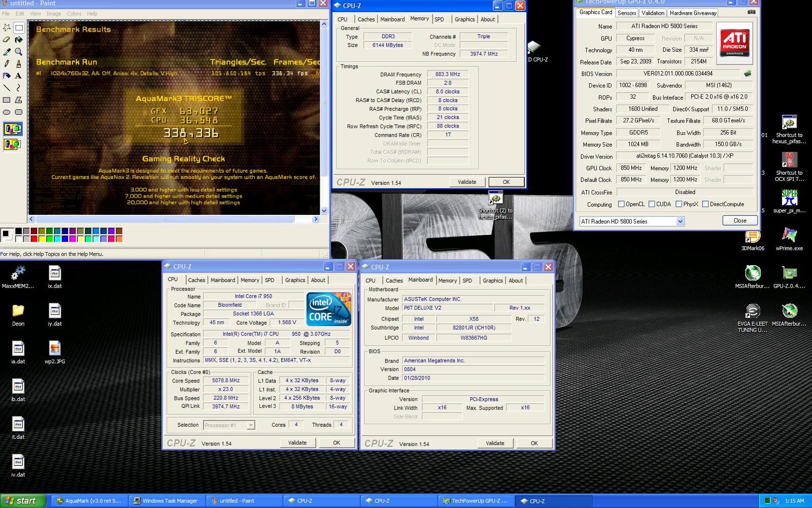Image resolution: width=812 pixels, height=508 pixels.
Task: Pick the red color swatch in Paint palette
Action: 34,239
